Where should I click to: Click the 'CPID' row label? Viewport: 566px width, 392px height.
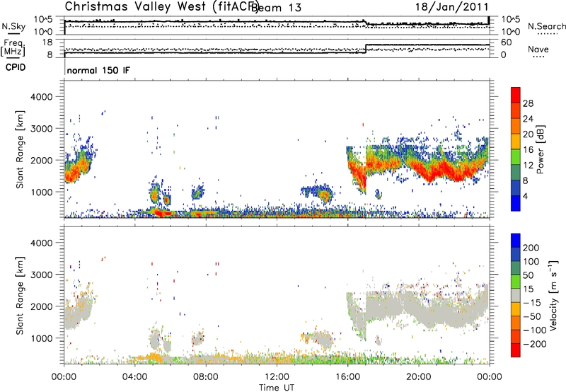[x=16, y=67]
